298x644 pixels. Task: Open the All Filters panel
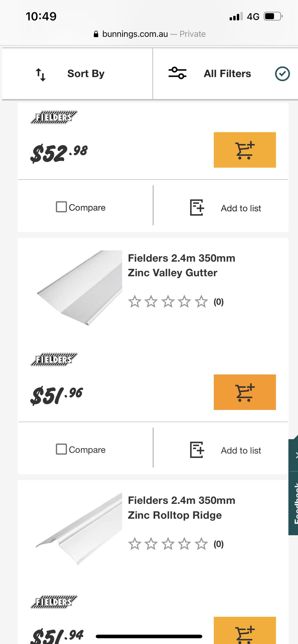click(x=227, y=73)
